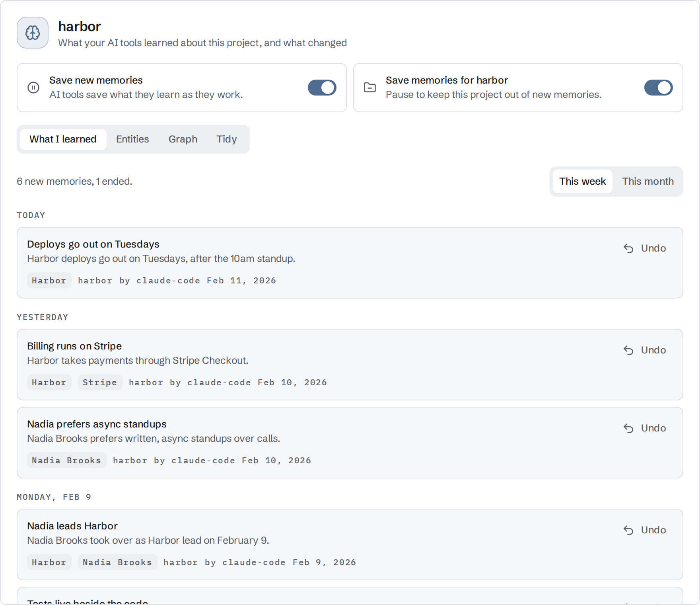Click the Nadia leads Harbor title
The width and height of the screenshot is (700, 605).
pos(72,526)
